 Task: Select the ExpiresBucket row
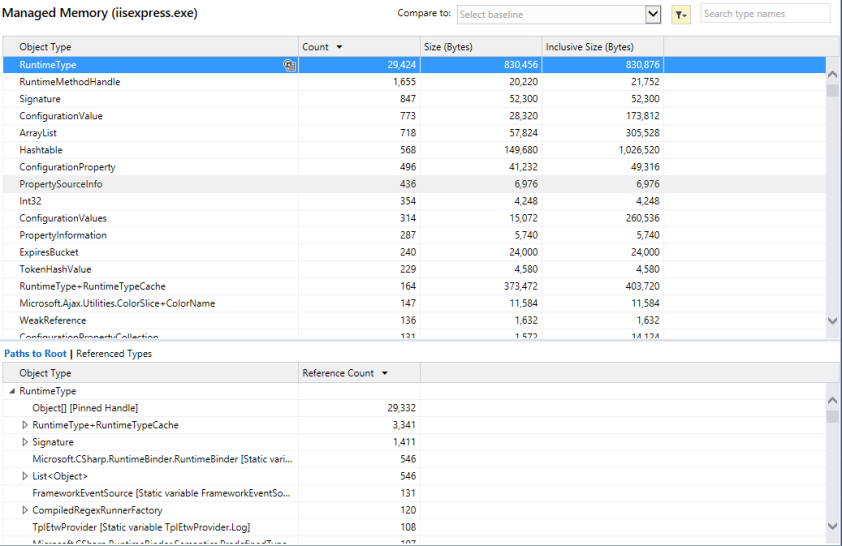click(x=414, y=252)
